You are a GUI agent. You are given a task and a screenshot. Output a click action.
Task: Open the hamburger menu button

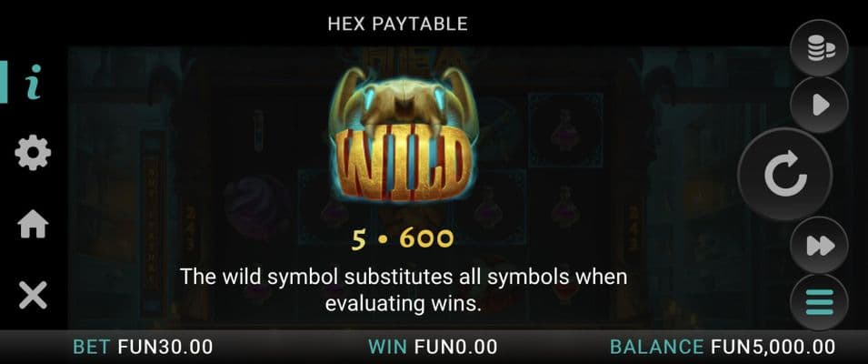point(819,302)
